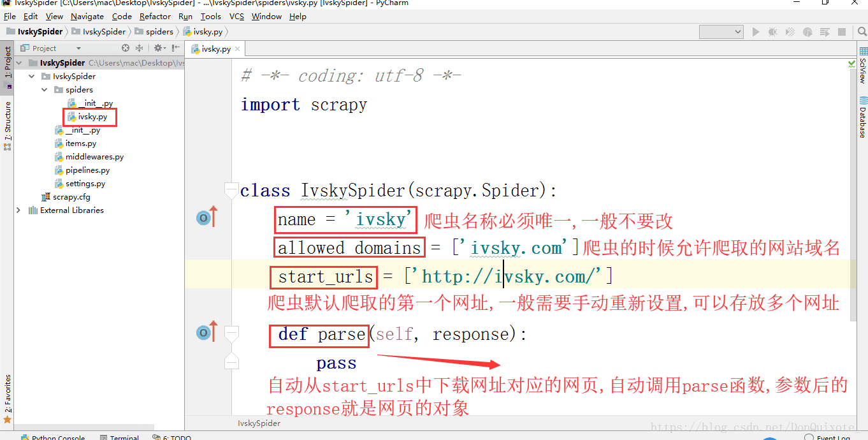Collapse the spiders folder

tap(45, 89)
